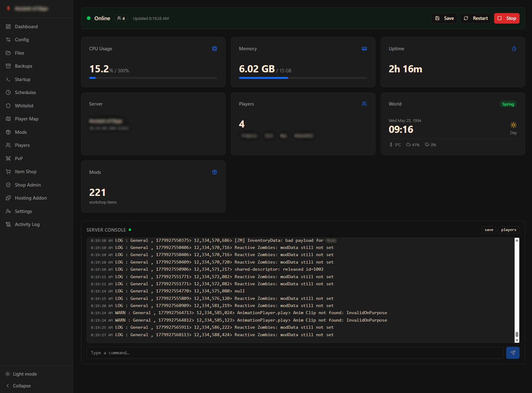Viewport: 532px width, 393px height.
Task: Click the 221 workshop items count
Action: click(97, 192)
